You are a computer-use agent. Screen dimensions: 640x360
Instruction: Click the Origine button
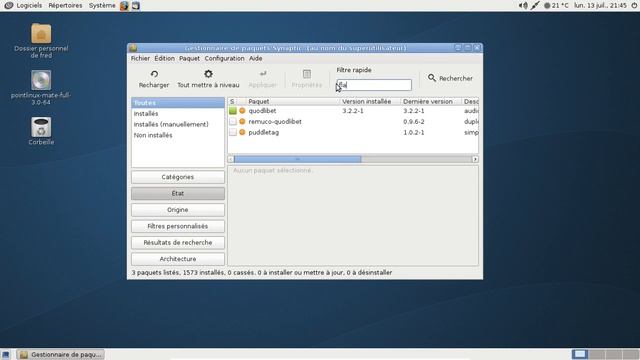[178, 210]
